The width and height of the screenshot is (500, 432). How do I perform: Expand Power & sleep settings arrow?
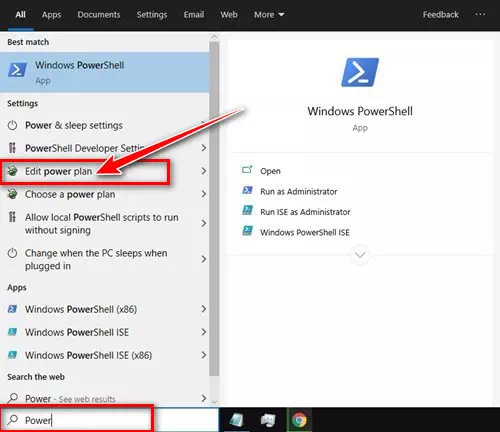203,124
